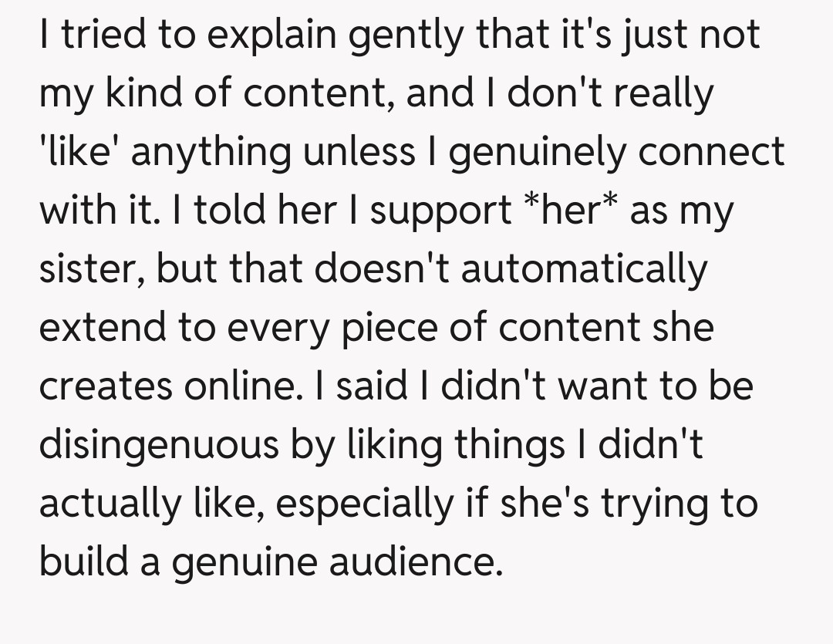This screenshot has width=833, height=644.
Task: Click the word "creates" in the text
Action: [105, 386]
